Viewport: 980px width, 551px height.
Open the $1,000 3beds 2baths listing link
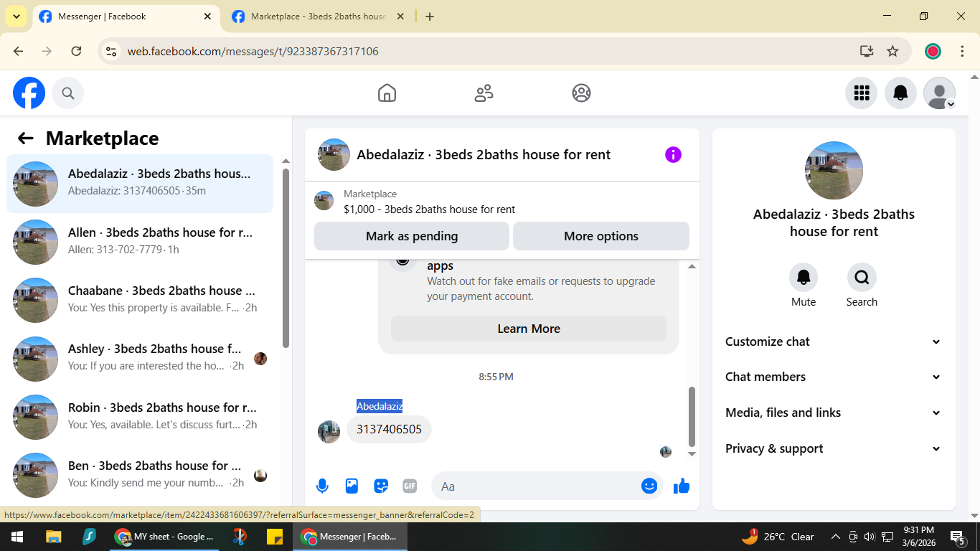point(429,209)
